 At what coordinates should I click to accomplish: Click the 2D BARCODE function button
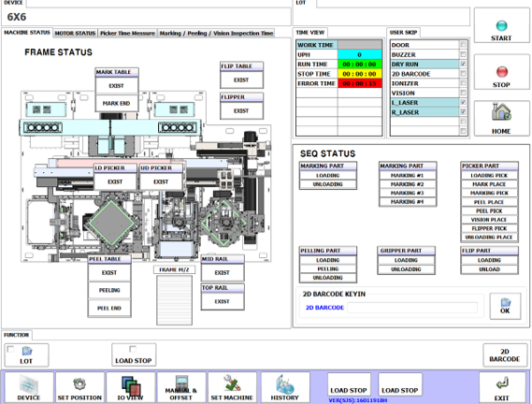point(505,355)
